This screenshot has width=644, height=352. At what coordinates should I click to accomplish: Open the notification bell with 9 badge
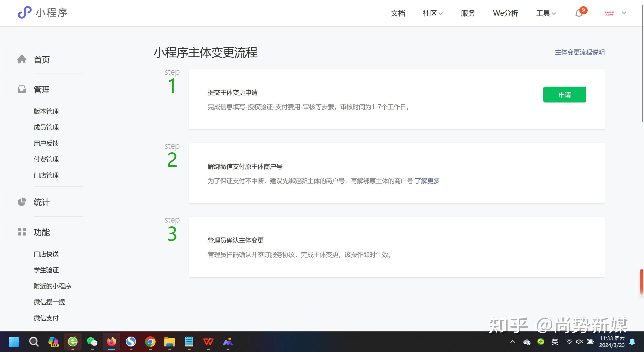pyautogui.click(x=579, y=13)
